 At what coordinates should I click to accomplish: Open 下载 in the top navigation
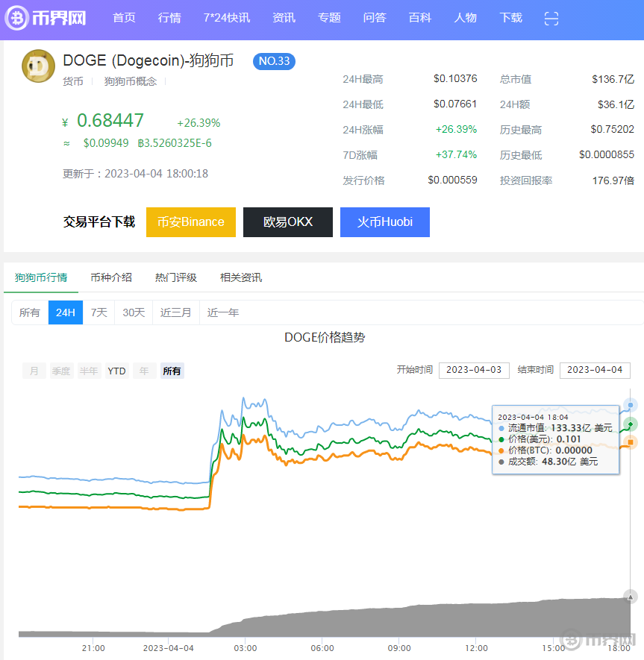[x=511, y=18]
